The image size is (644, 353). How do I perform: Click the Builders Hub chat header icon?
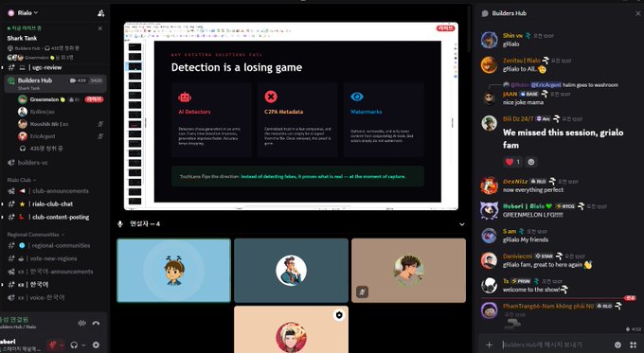485,13
